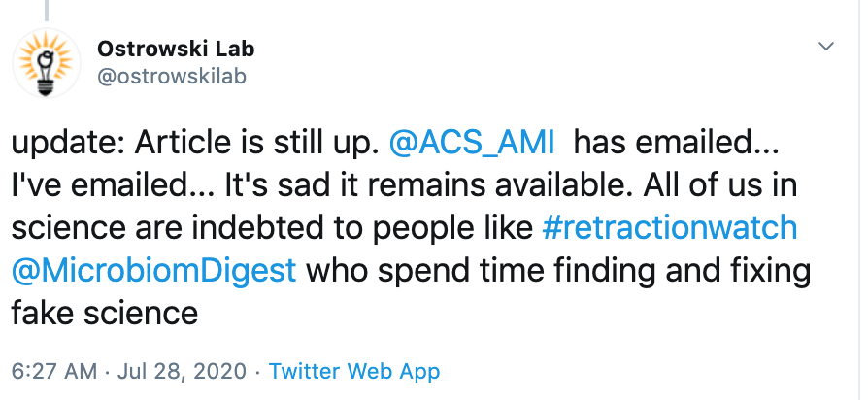Open the Ostrowski Lab display name
The width and height of the screenshot is (868, 400).
(176, 47)
